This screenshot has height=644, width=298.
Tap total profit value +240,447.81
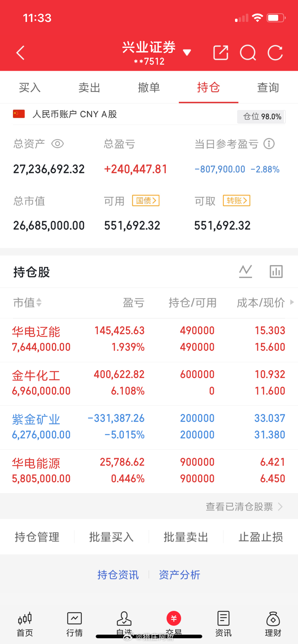[136, 169]
